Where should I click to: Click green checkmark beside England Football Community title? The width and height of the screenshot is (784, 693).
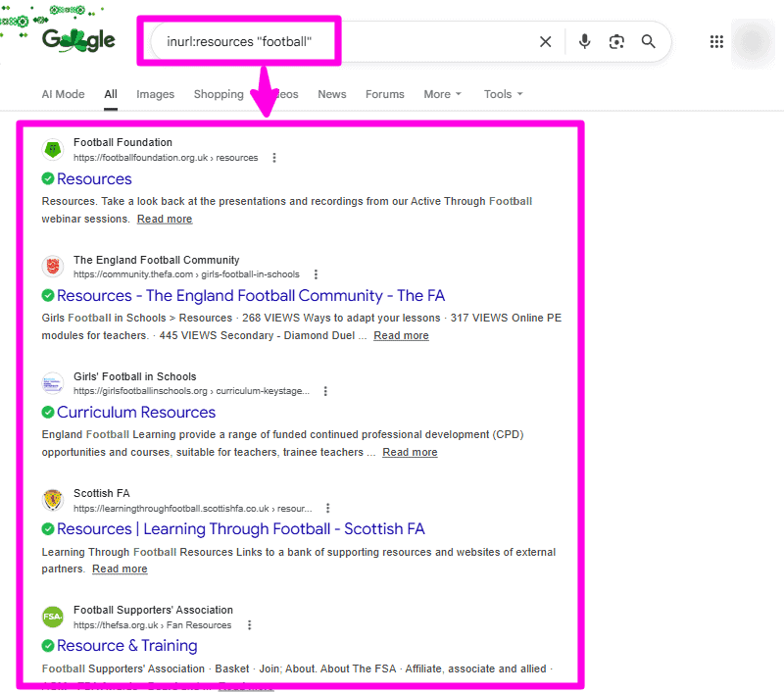tap(48, 295)
